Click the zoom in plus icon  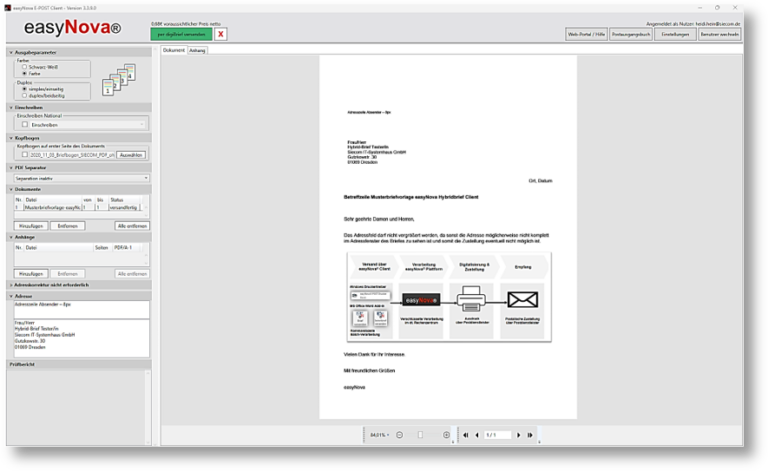coord(446,435)
